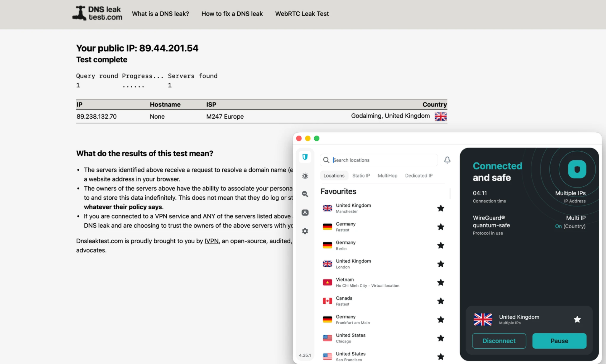Viewport: 606px width, 364px height.
Task: Switch to MultiHop tab
Action: [387, 175]
